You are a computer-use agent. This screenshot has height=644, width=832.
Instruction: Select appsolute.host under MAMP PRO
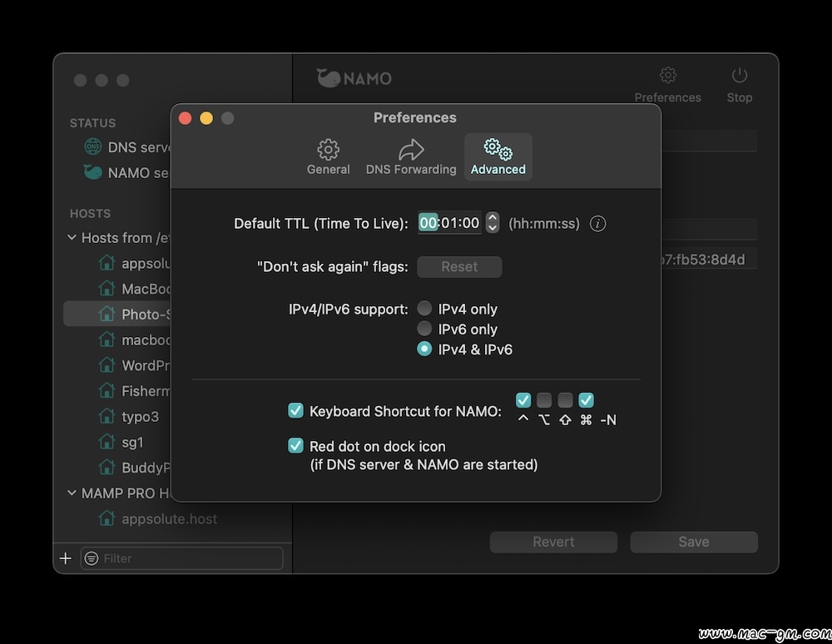(x=169, y=518)
